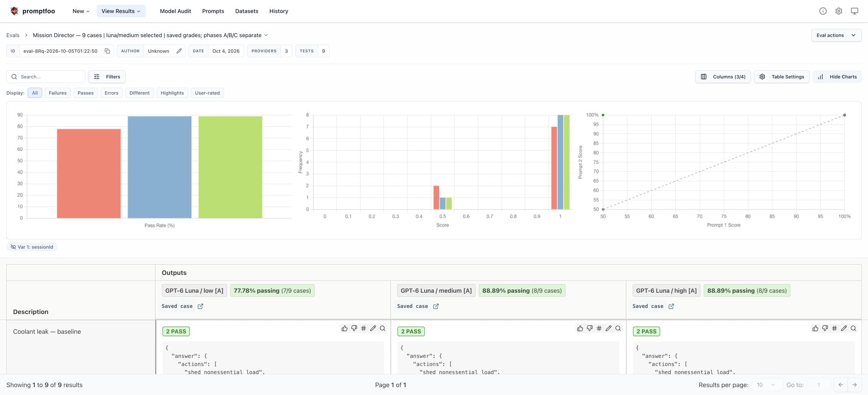Click the promptfoo logo icon
Screen dimensions: 868x395
tap(14, 11)
